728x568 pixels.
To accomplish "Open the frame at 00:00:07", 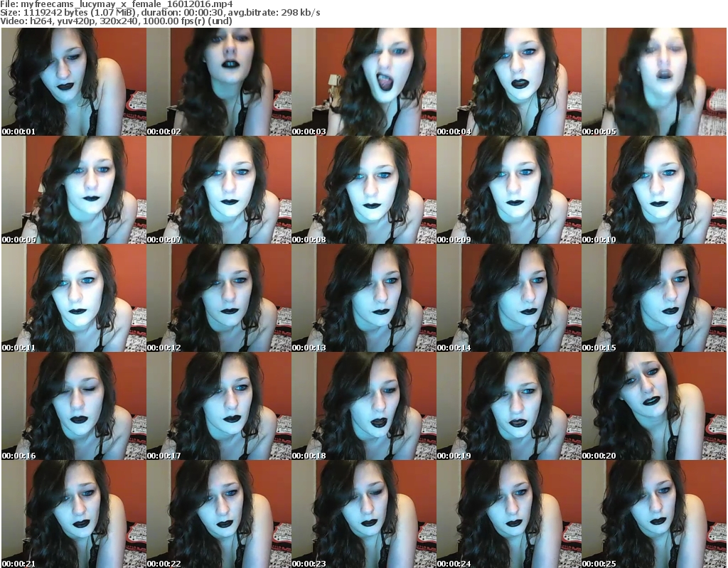I will point(219,190).
